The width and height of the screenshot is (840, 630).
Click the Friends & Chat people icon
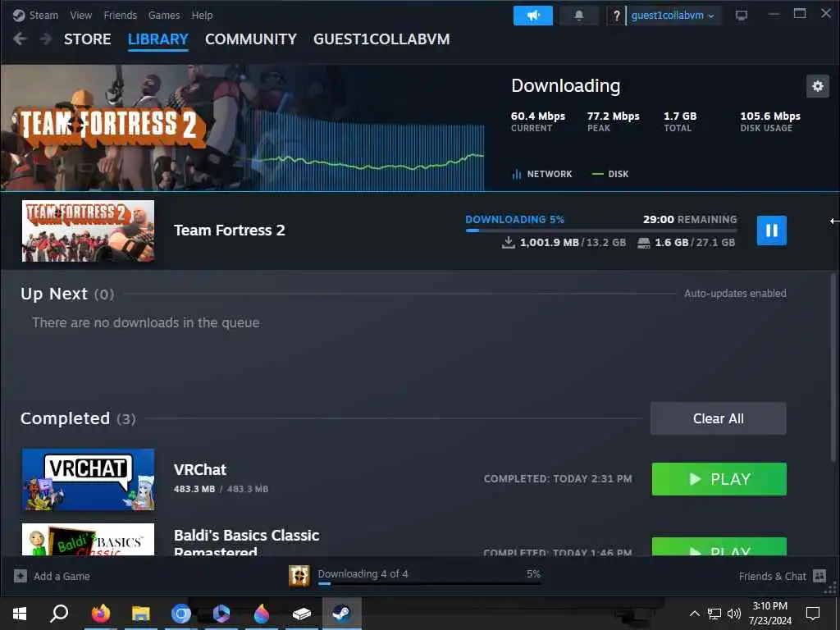pos(819,576)
